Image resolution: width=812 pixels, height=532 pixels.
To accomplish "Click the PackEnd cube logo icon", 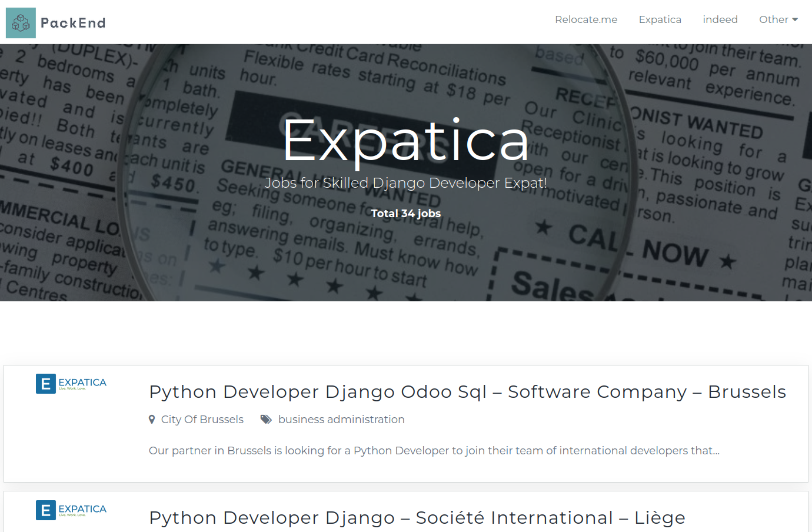I will click(x=21, y=23).
